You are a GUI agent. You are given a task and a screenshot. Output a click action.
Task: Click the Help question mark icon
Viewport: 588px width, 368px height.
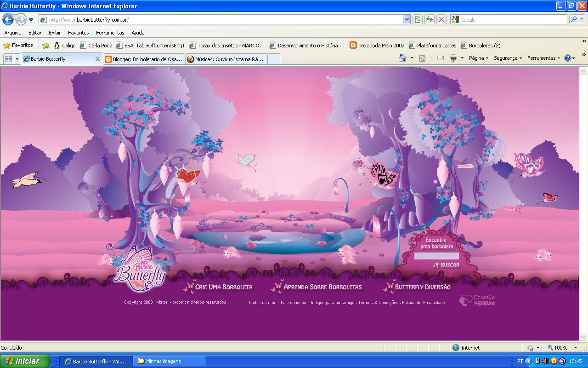click(x=568, y=58)
